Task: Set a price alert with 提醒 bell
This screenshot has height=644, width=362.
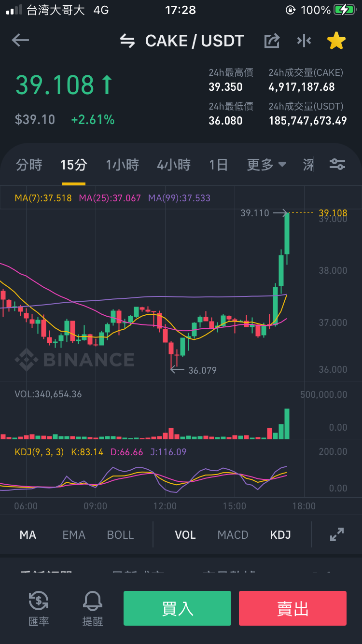Action: click(93, 608)
